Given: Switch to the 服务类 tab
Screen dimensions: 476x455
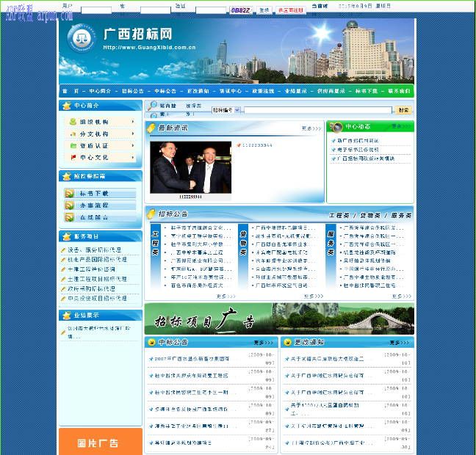Looking at the screenshot, I should [401, 215].
